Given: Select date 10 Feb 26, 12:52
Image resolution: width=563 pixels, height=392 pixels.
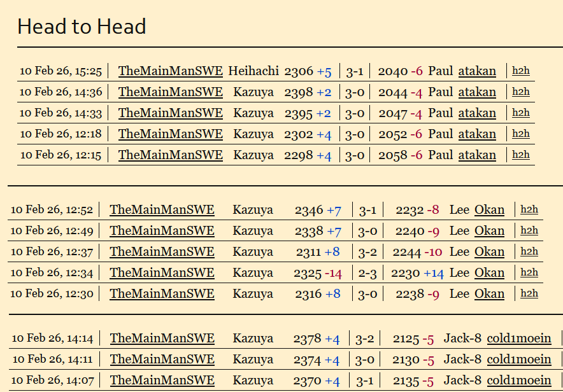Looking at the screenshot, I should click(52, 210).
